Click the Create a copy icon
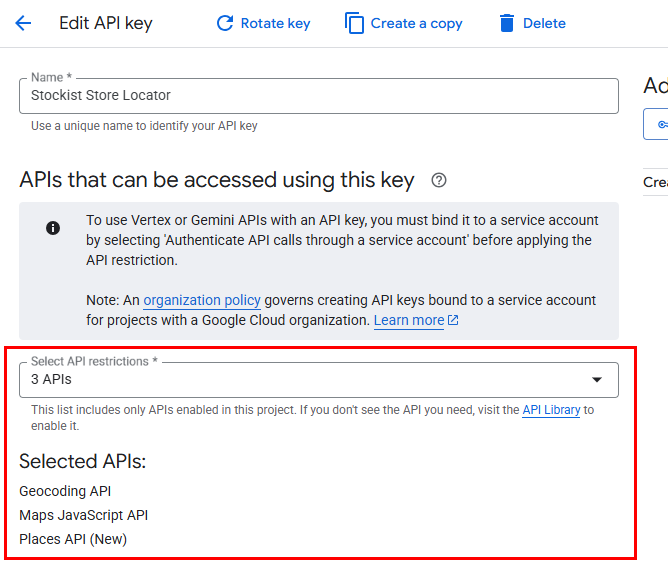 click(354, 23)
